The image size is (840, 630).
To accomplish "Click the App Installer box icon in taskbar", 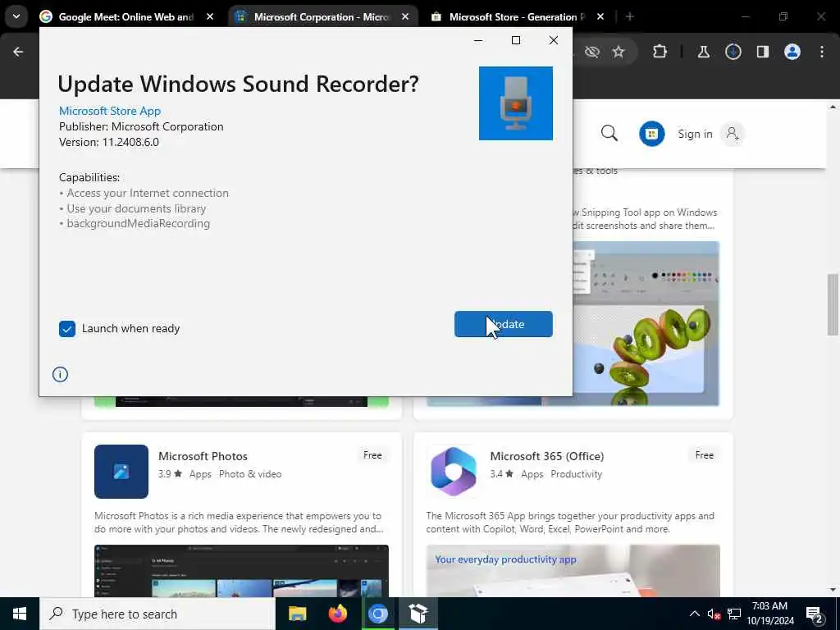I will [418, 614].
